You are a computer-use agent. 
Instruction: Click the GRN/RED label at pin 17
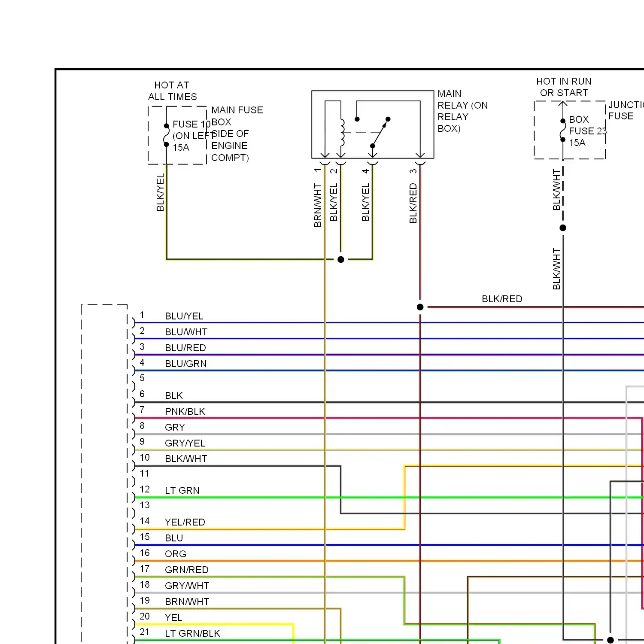pyautogui.click(x=187, y=570)
